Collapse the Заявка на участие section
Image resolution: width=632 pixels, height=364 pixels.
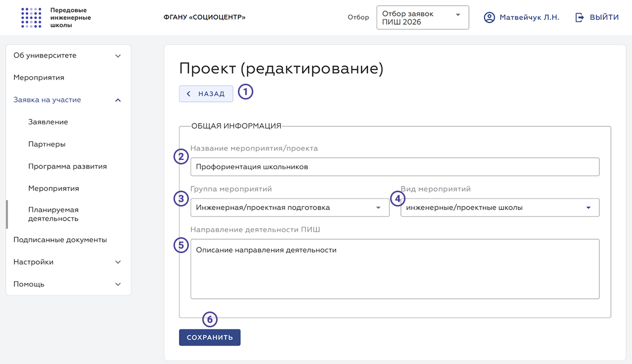(x=68, y=100)
